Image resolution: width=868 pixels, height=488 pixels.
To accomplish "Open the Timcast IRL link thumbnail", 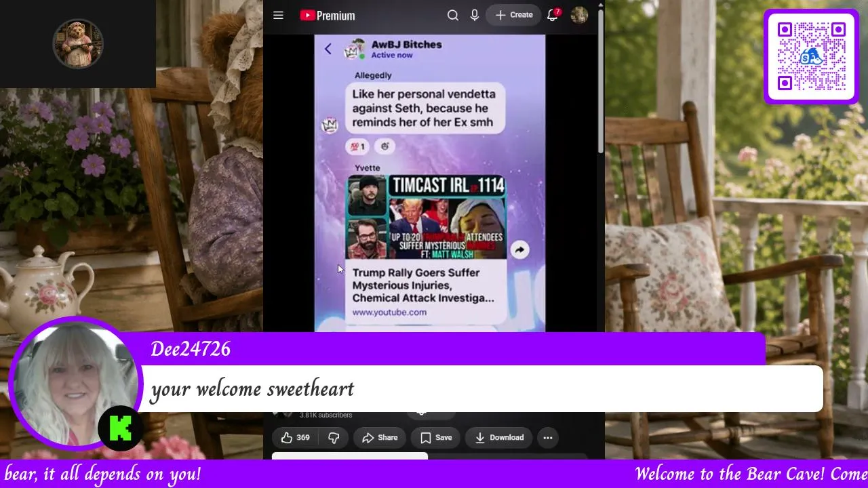I will [x=427, y=218].
